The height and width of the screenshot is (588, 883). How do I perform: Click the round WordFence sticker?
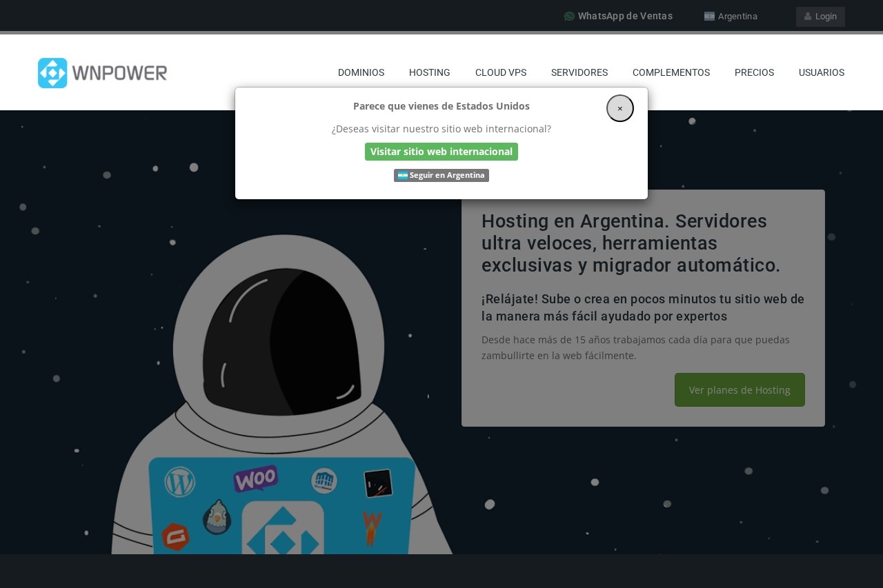tap(324, 480)
